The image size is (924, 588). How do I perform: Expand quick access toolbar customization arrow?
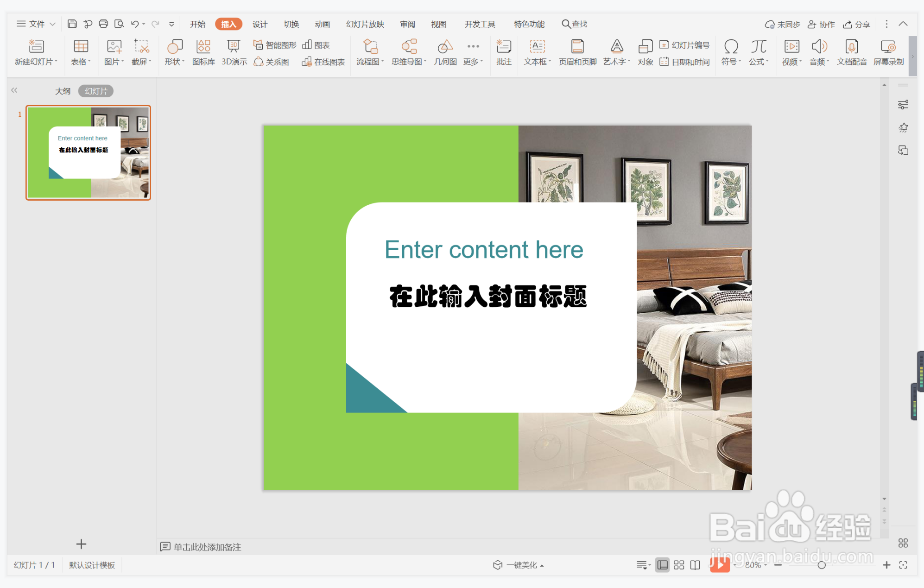pyautogui.click(x=171, y=24)
